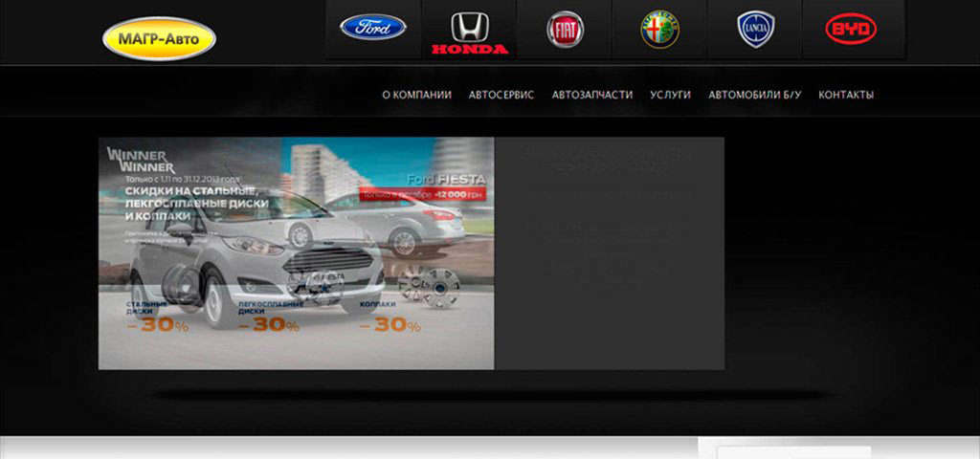Image resolution: width=980 pixels, height=459 pixels.
Task: Select the колпаки -30% offer
Action: click(x=390, y=317)
